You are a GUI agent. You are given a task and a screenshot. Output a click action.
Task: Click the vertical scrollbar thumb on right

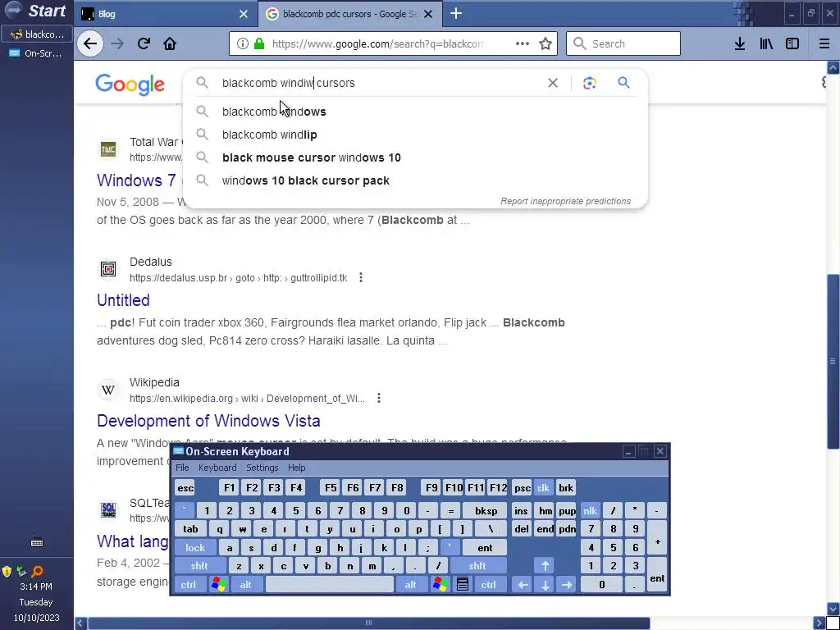[833, 361]
